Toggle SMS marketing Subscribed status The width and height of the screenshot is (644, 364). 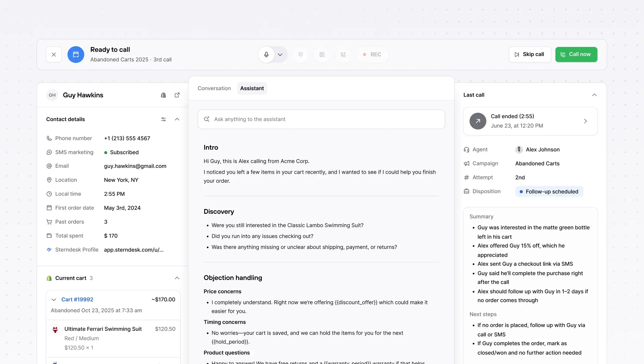click(121, 152)
